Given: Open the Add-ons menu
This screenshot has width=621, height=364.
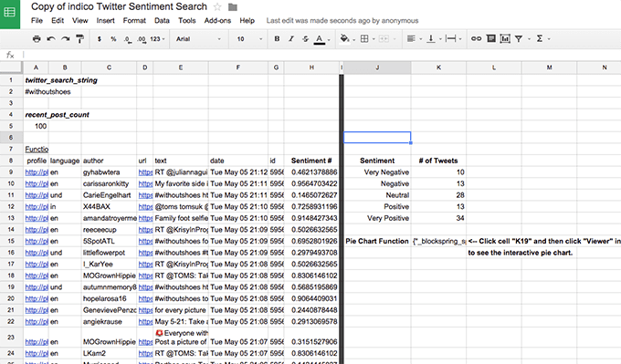Looking at the screenshot, I should pyautogui.click(x=217, y=21).
